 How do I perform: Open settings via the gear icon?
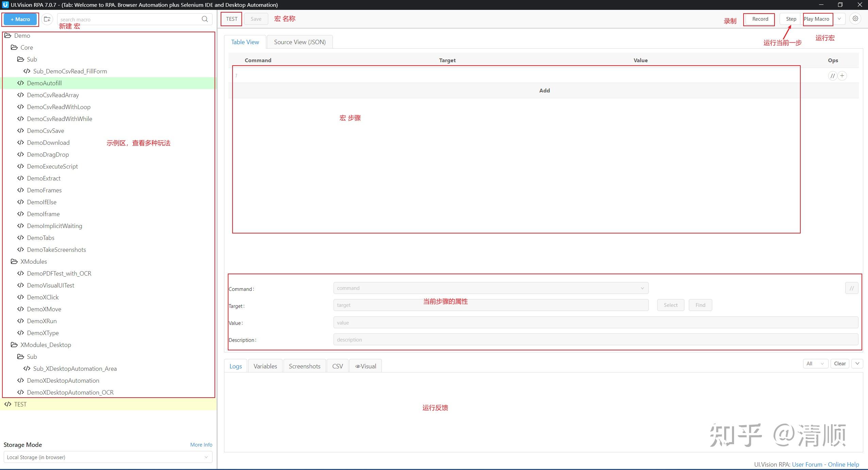855,18
